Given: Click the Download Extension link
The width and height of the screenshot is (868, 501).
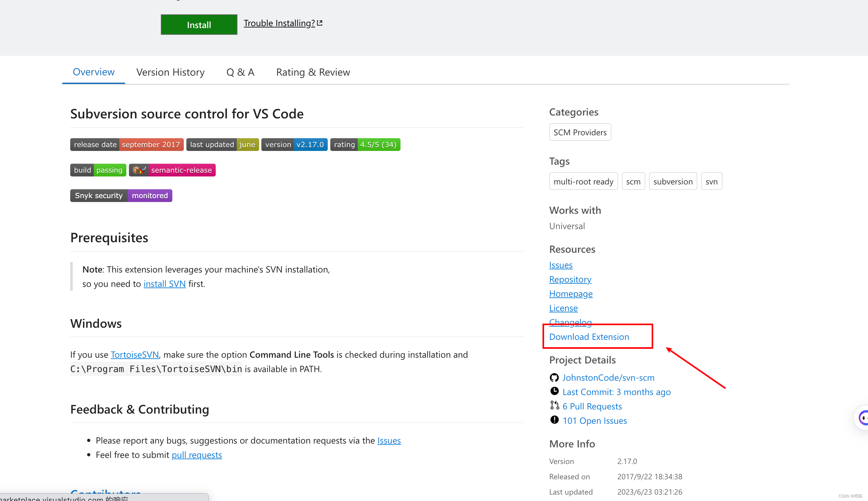Looking at the screenshot, I should point(589,337).
